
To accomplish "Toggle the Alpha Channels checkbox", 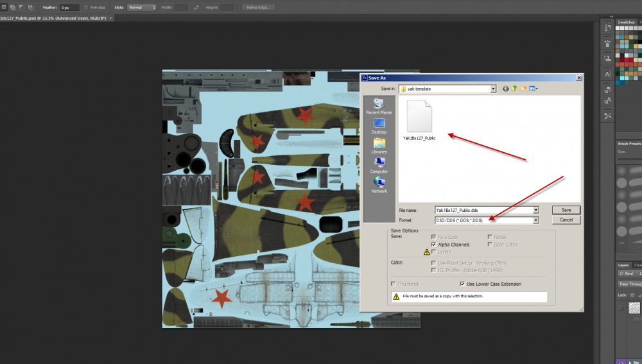I will click(434, 245).
